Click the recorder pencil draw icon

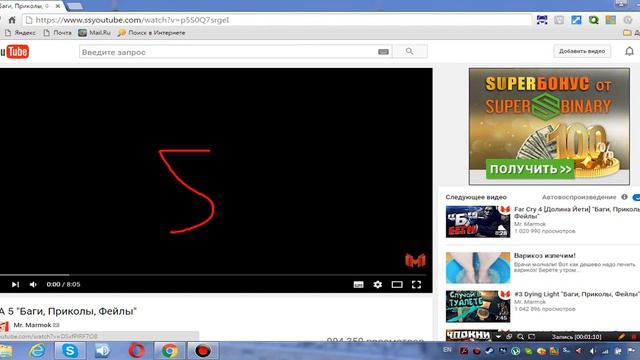(621, 337)
